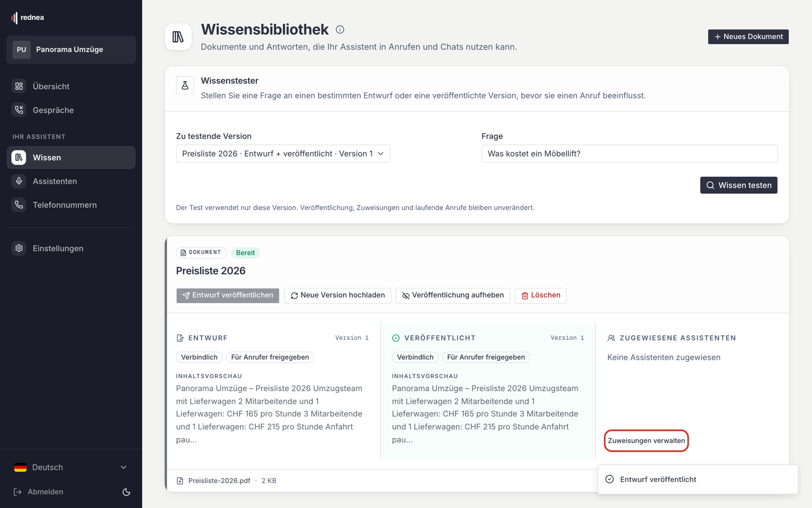Viewport: 812px width, 508px height.
Task: Click the Entwurf Verbindlich tag
Action: coord(199,357)
